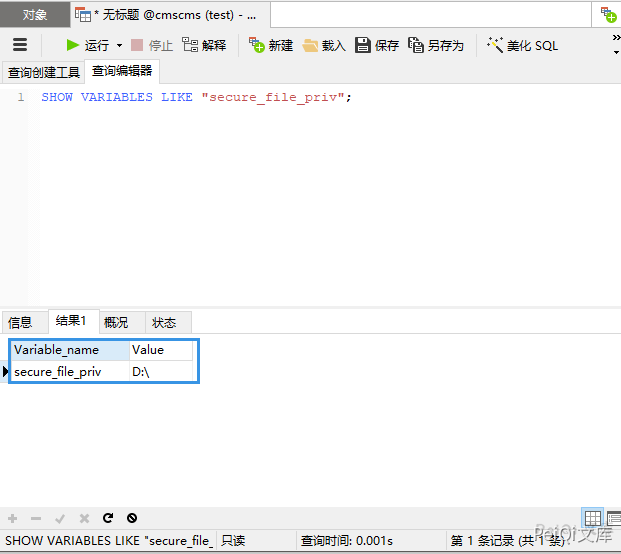Viewport: 621px width, 554px height.
Task: Open the 状态 status tab
Action: [x=164, y=322]
